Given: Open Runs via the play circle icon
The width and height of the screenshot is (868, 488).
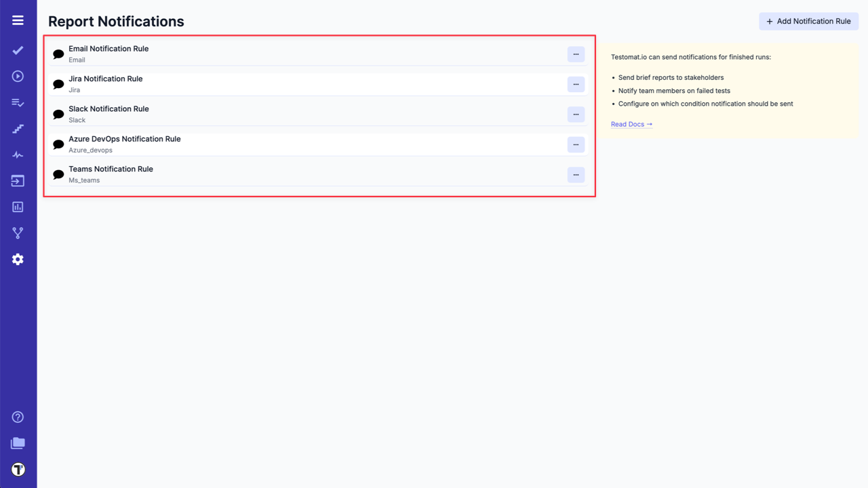Looking at the screenshot, I should [x=18, y=76].
